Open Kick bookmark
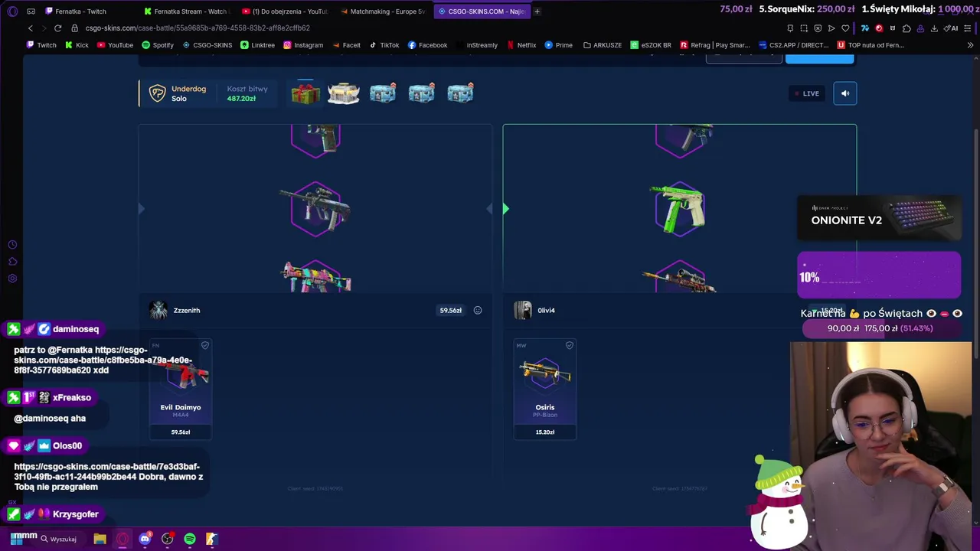Screen dimensions: 980x551 pos(77,45)
